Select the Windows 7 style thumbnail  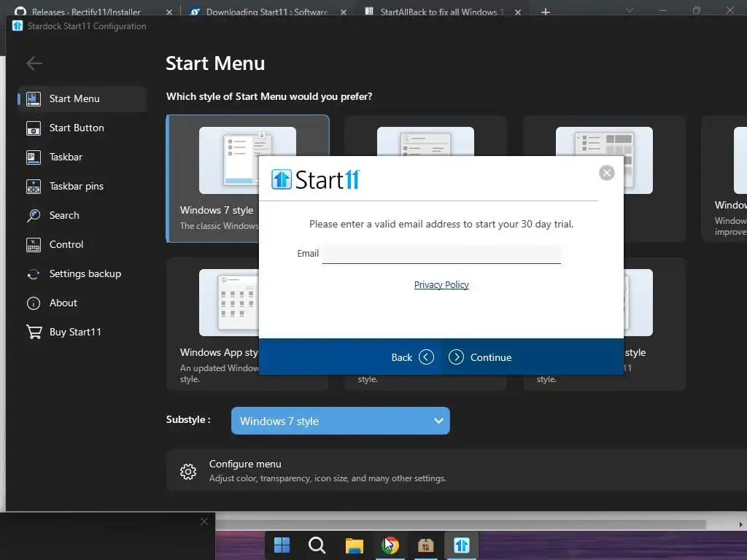coord(247,160)
